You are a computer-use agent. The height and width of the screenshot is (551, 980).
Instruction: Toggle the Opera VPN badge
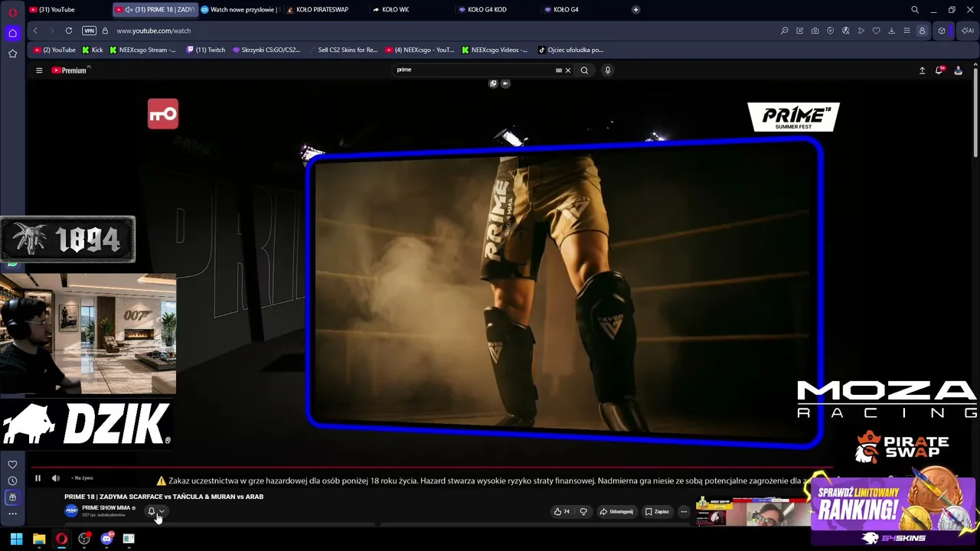89,31
